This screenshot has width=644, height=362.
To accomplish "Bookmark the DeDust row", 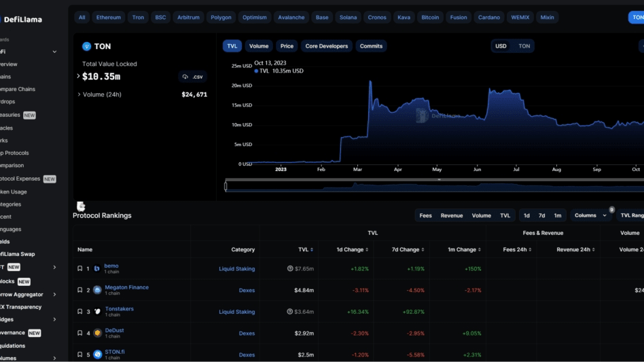I will click(79, 333).
